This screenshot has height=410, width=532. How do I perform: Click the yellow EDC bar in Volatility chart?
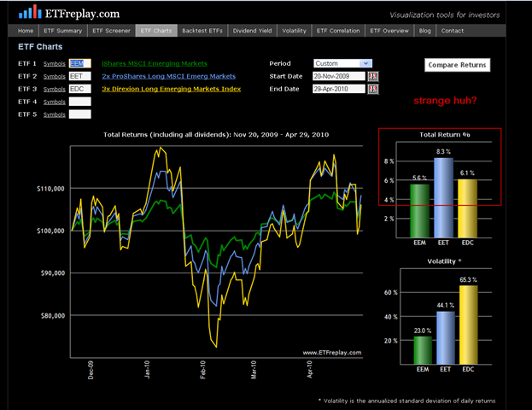coord(469,325)
